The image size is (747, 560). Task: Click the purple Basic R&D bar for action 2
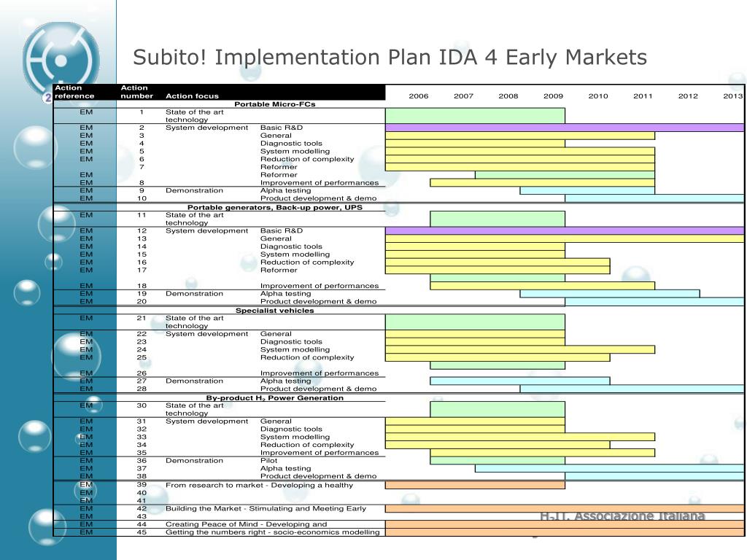point(565,128)
